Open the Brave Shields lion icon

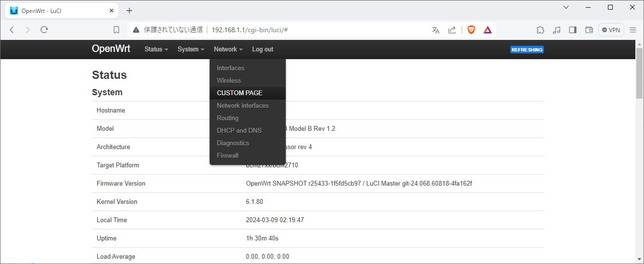pos(471,30)
